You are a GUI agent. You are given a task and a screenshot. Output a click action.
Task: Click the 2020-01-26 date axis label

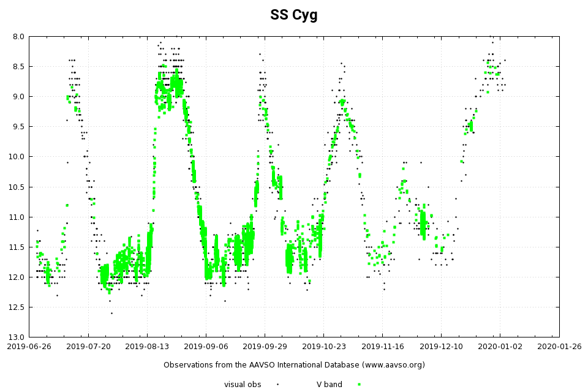(559, 346)
